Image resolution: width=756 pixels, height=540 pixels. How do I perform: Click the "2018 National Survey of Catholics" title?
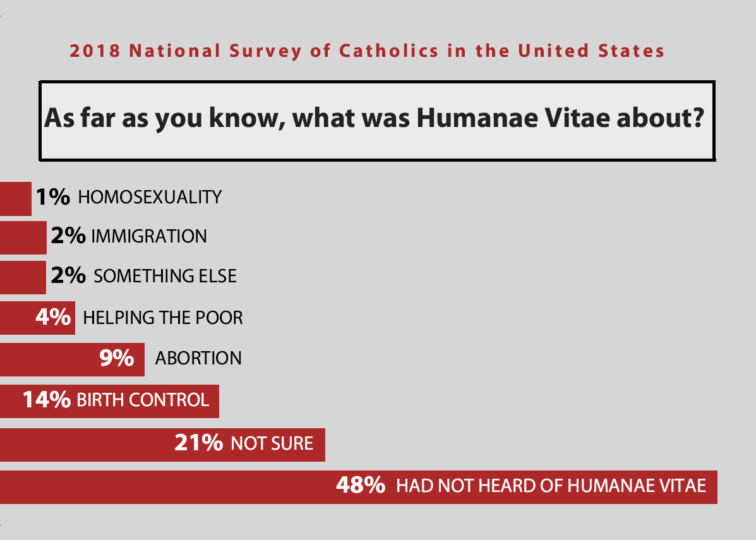[367, 51]
